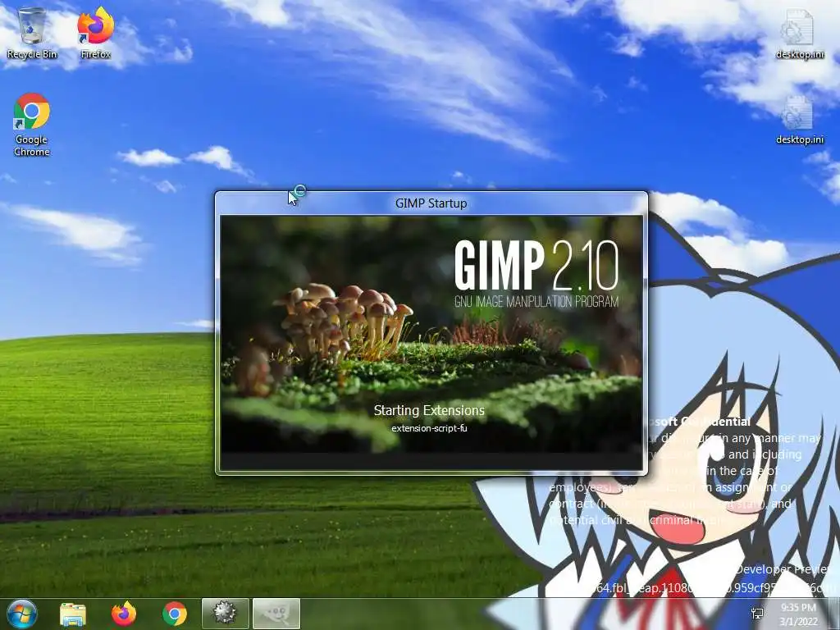Screen dimensions: 840x630
Task: Open the network status tray icon
Action: 757,614
